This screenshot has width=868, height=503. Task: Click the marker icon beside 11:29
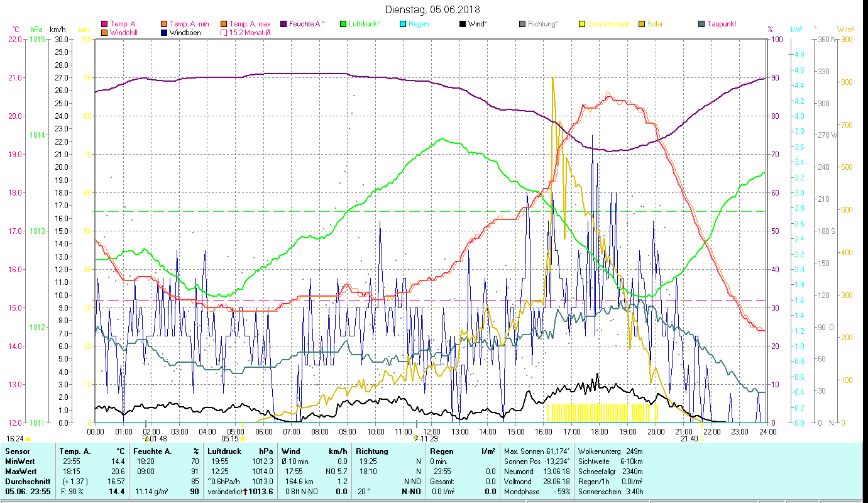416,438
